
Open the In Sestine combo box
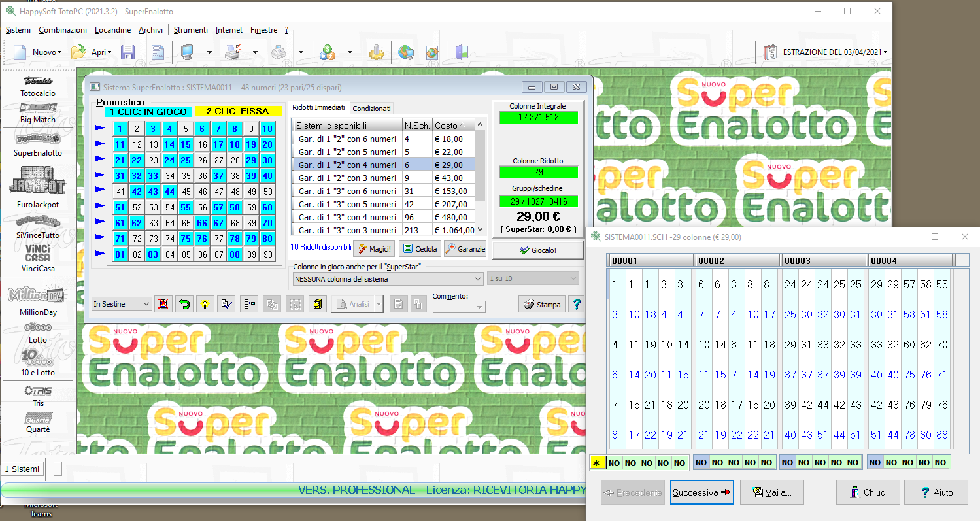[x=122, y=304]
